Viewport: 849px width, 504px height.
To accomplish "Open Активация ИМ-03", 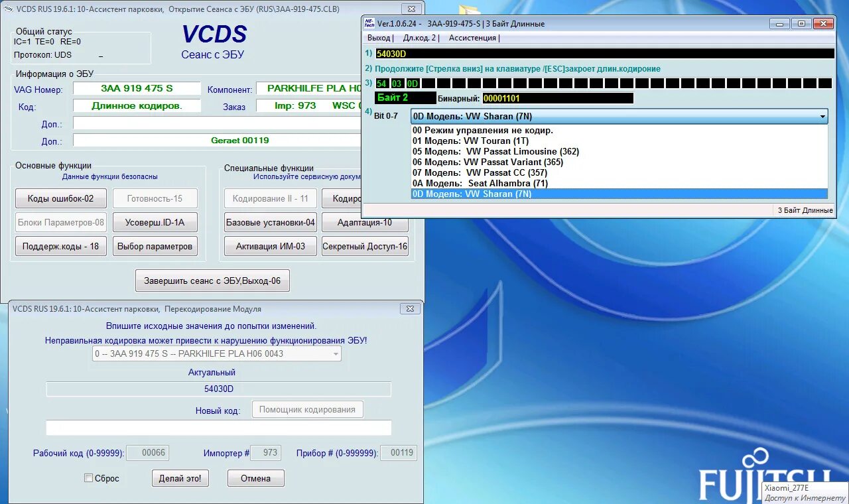I will 271,246.
